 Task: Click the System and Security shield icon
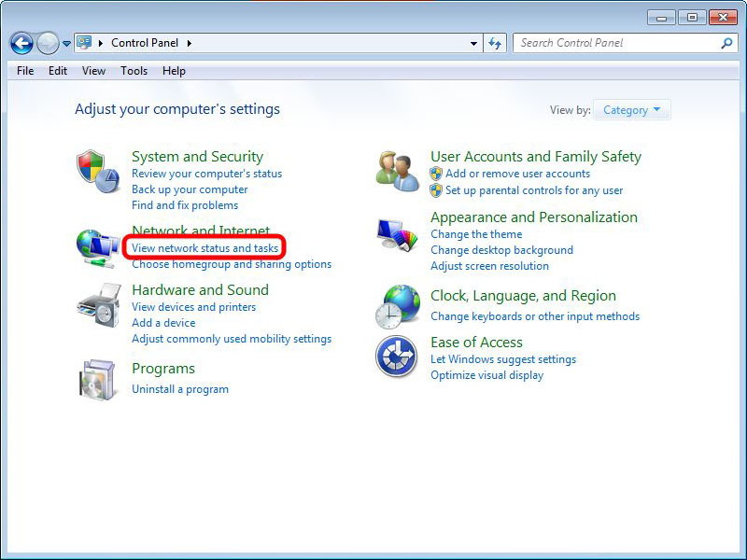(98, 172)
